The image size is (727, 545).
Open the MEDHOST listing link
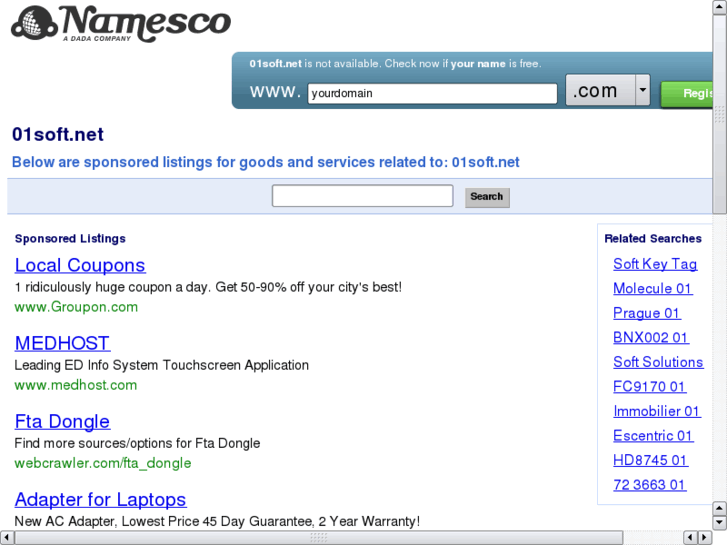coord(62,343)
